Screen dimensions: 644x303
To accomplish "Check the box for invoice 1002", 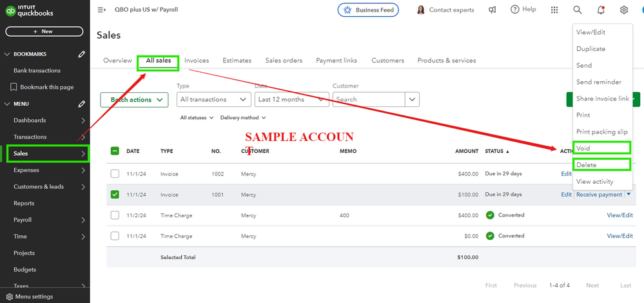I will coord(115,173).
